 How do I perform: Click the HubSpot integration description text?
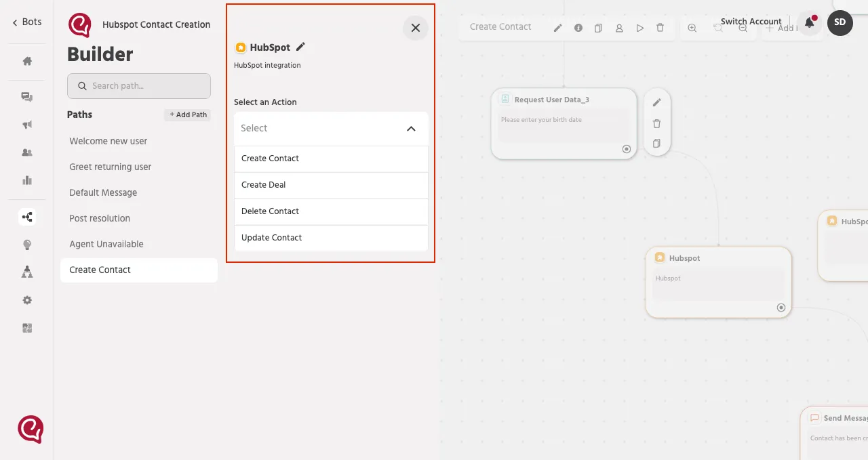(267, 66)
